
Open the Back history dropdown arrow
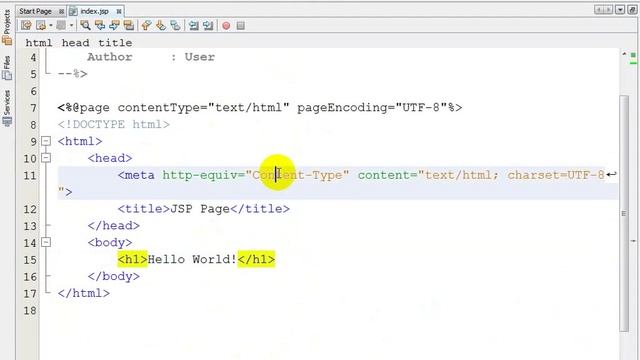coord(51,26)
